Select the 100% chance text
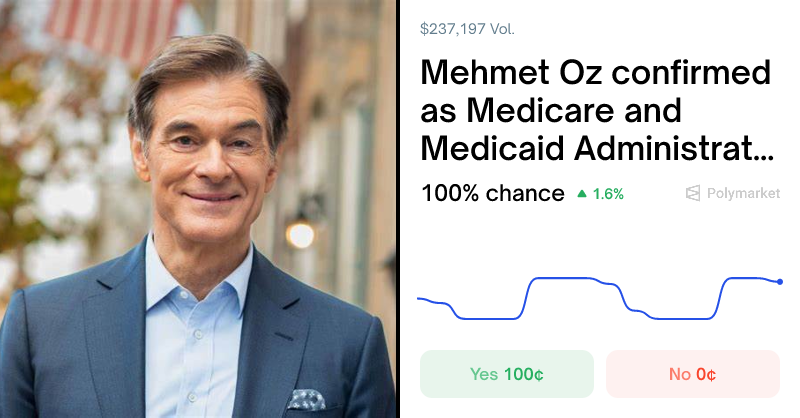This screenshot has width=800, height=418. 492,193
